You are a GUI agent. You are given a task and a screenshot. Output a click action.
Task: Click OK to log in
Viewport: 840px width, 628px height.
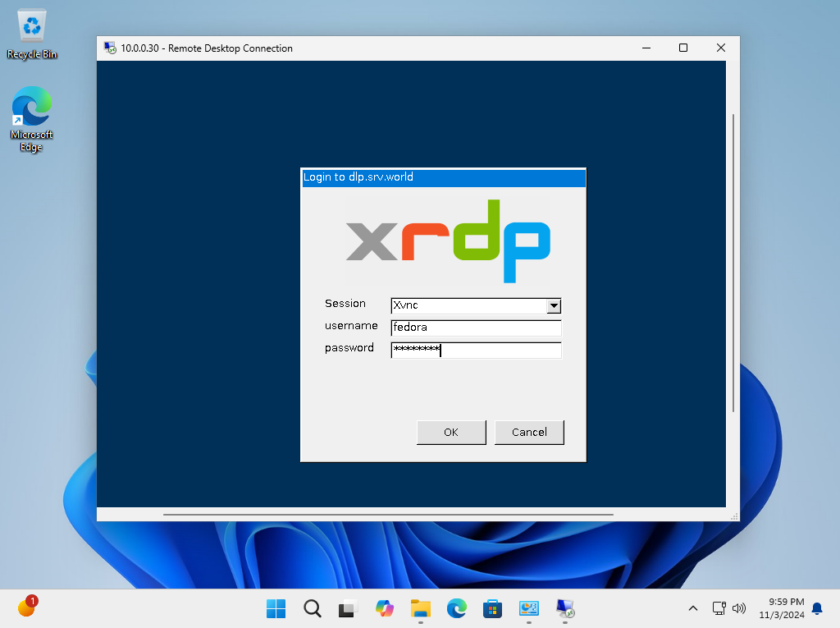tap(451, 433)
